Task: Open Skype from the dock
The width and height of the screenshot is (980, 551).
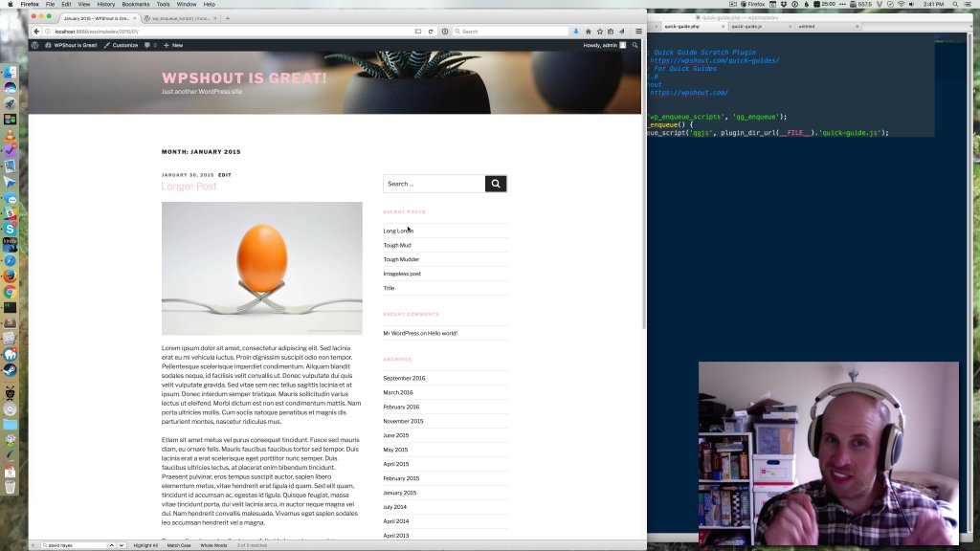Action: click(10, 229)
